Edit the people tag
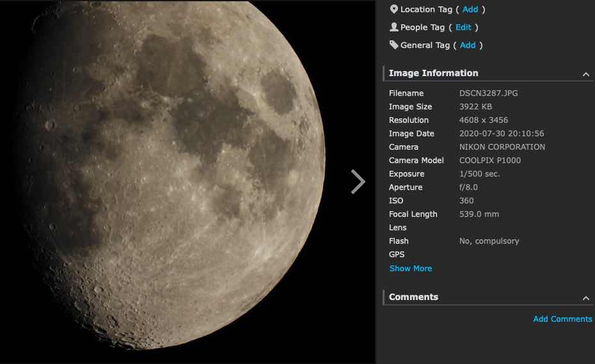Screen dimensions: 595x364 point(463,28)
